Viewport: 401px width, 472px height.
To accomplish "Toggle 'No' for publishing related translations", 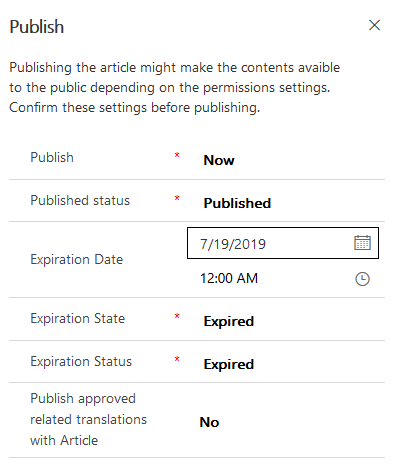I will [x=209, y=422].
